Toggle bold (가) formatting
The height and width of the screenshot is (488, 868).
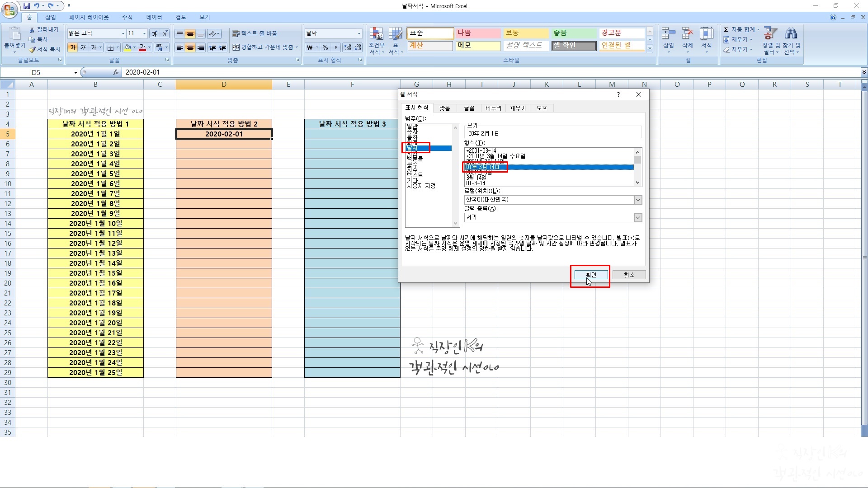coord(73,47)
